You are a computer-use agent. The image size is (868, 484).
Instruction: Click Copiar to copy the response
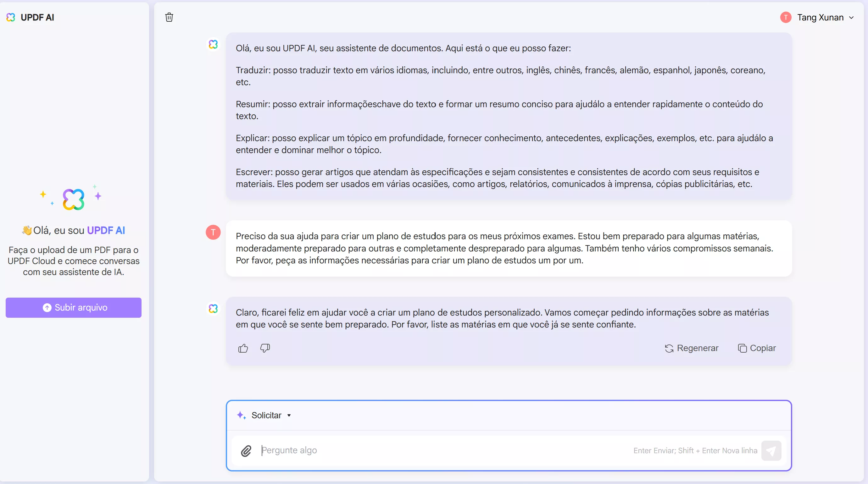[x=757, y=348]
